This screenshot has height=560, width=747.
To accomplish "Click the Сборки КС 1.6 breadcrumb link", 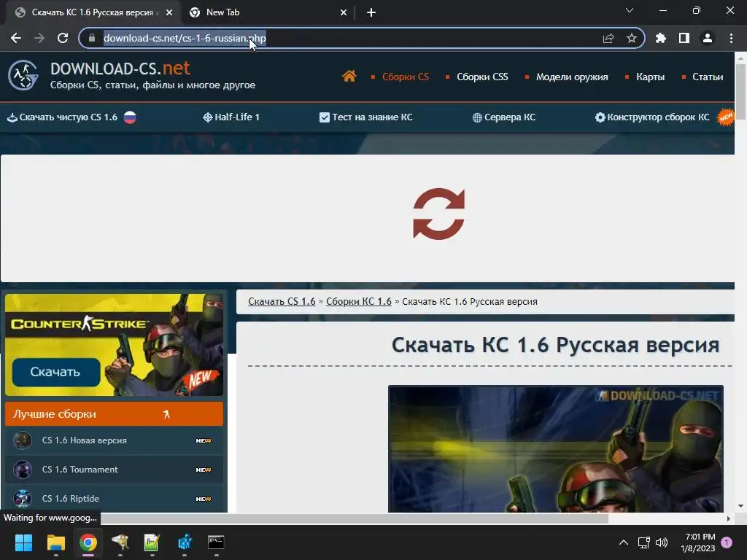I will [359, 301].
